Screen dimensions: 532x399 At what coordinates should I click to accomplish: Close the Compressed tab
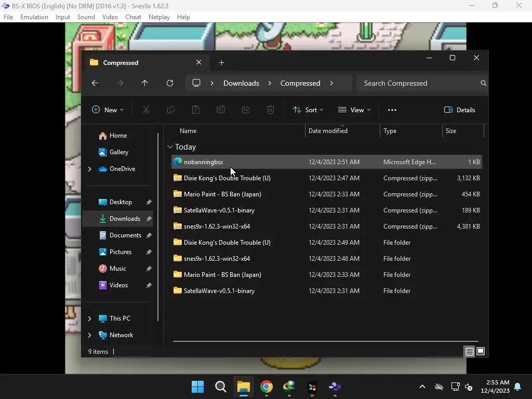(x=198, y=62)
